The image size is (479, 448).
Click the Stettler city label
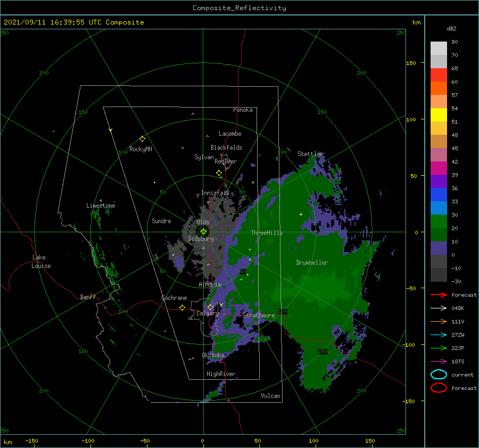coord(310,154)
